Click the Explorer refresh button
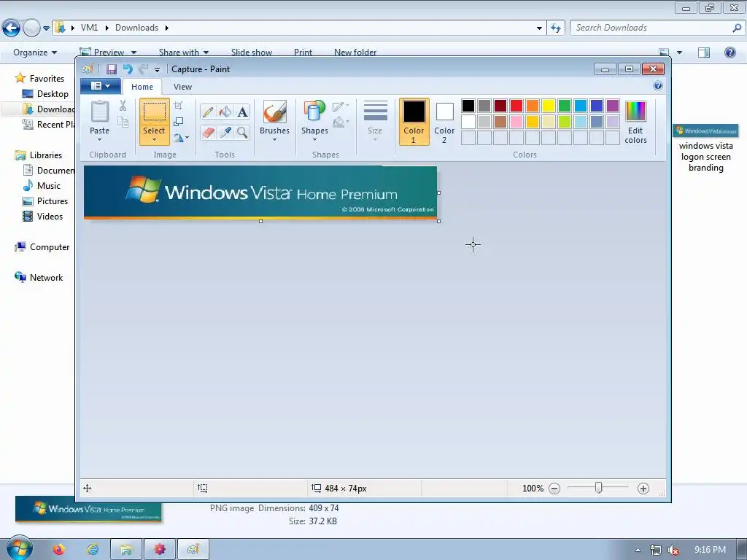Viewport: 747px width, 560px height. pos(556,28)
